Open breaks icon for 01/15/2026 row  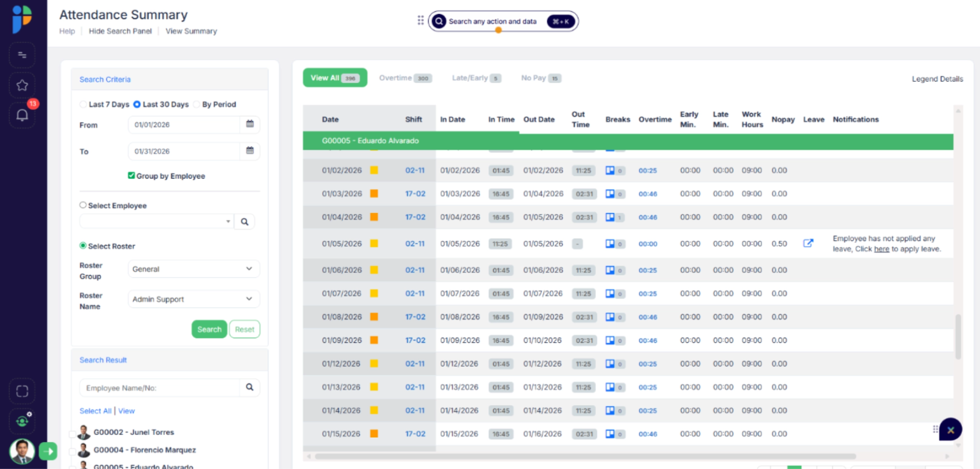610,434
